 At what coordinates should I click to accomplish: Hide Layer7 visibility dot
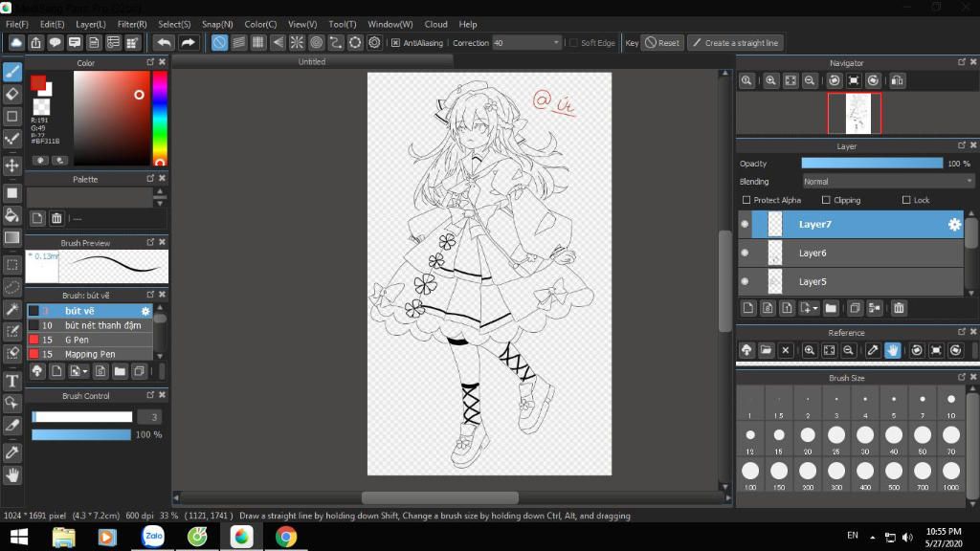745,224
